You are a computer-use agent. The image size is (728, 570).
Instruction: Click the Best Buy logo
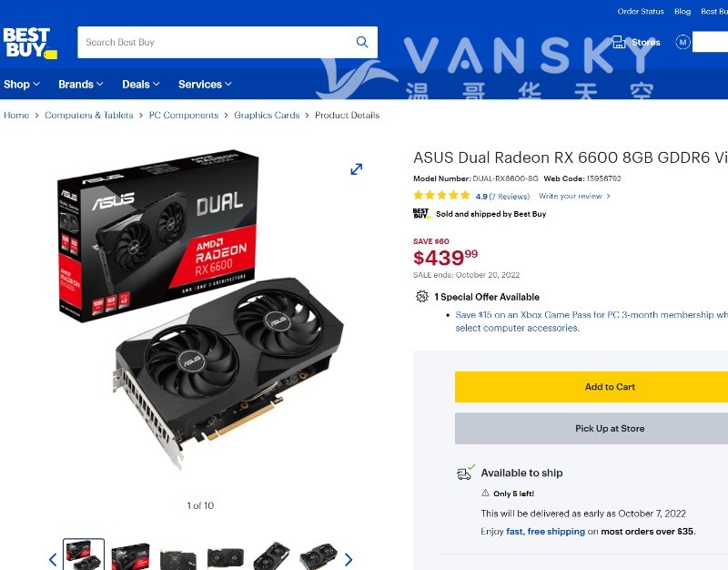(30, 43)
